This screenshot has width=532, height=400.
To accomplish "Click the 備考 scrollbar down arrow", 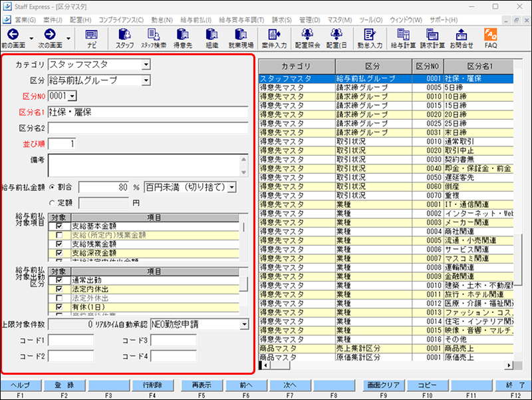I will pos(243,172).
